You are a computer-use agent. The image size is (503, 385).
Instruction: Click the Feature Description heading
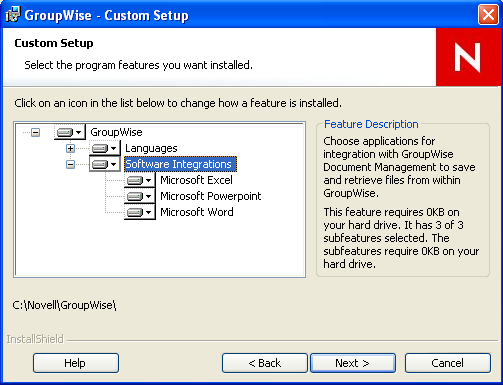point(371,124)
